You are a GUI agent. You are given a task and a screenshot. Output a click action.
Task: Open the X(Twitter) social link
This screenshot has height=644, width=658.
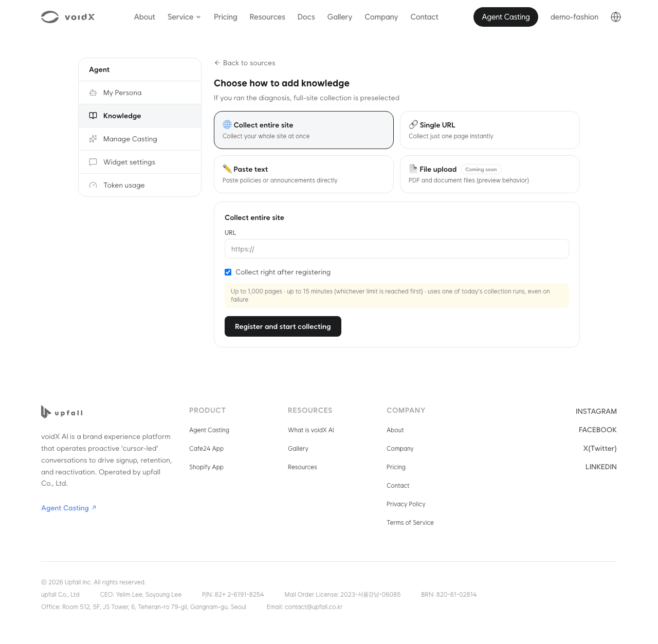600,448
